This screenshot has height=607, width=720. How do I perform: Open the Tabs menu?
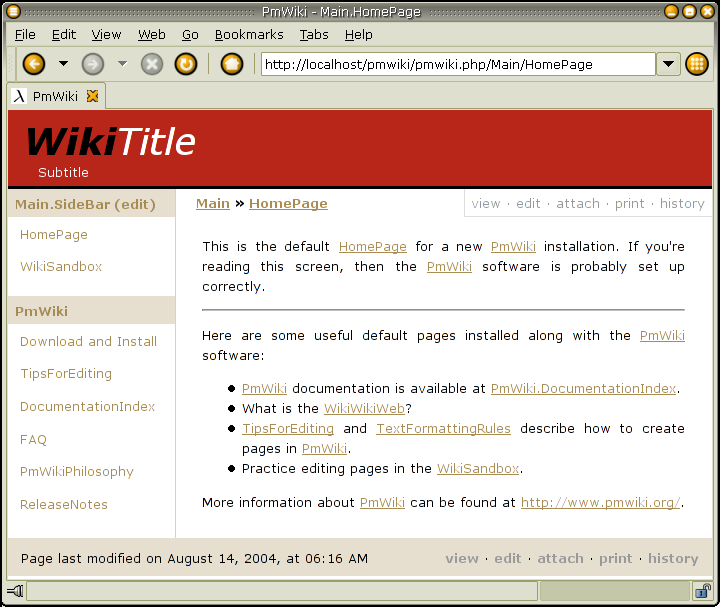(314, 34)
